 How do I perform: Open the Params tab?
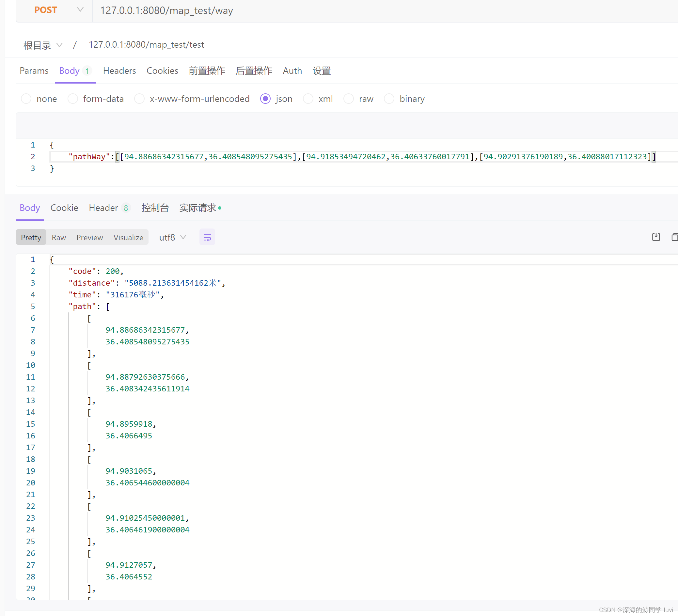[x=34, y=71]
